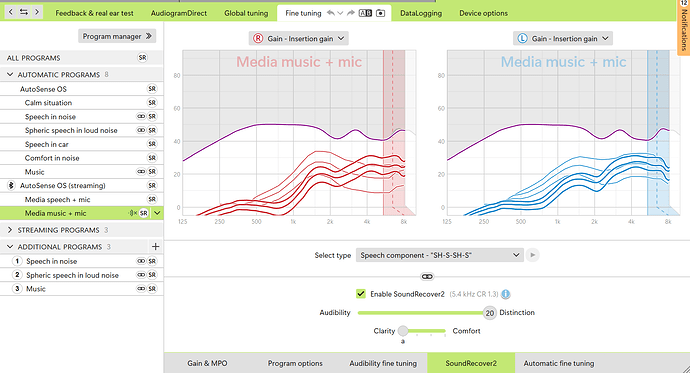The width and height of the screenshot is (690, 373).
Task: Open the Select type speech component dropdown
Action: tap(440, 255)
